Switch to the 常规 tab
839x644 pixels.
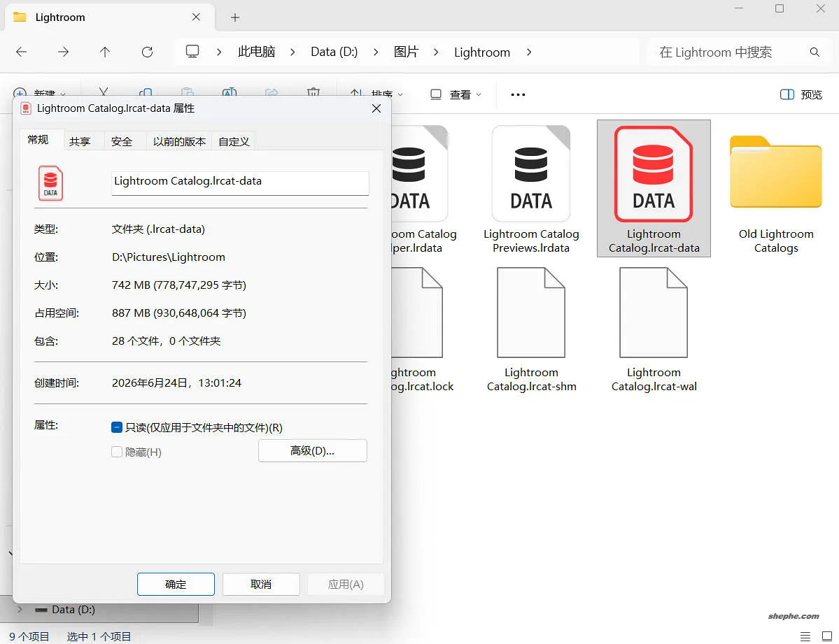pos(38,140)
